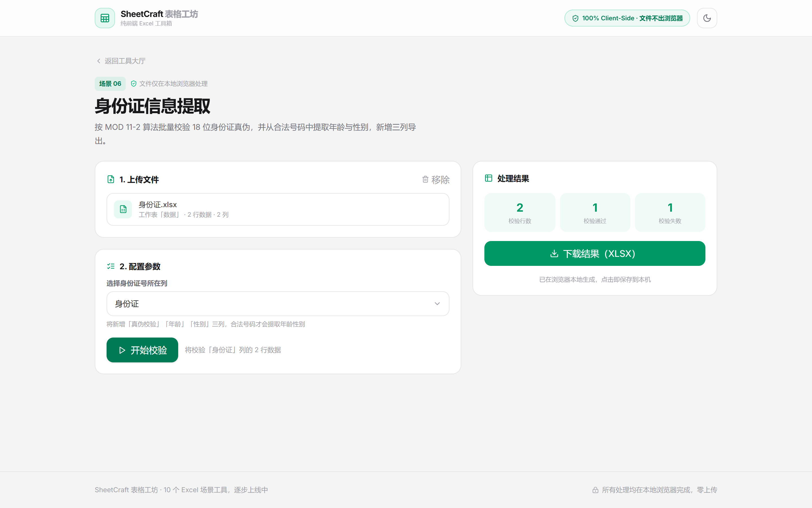Go back via 返回工具大厅 link
Image resolution: width=812 pixels, height=508 pixels.
pos(121,61)
